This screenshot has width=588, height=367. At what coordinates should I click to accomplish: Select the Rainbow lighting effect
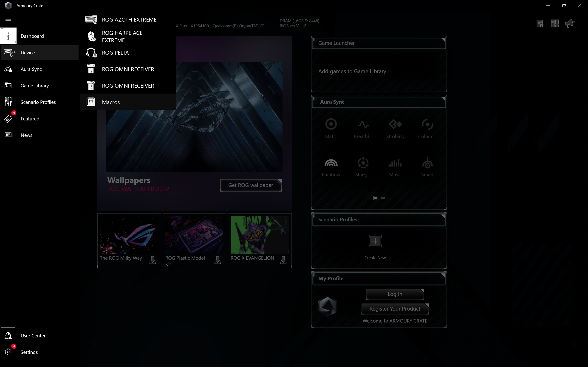coord(331,167)
